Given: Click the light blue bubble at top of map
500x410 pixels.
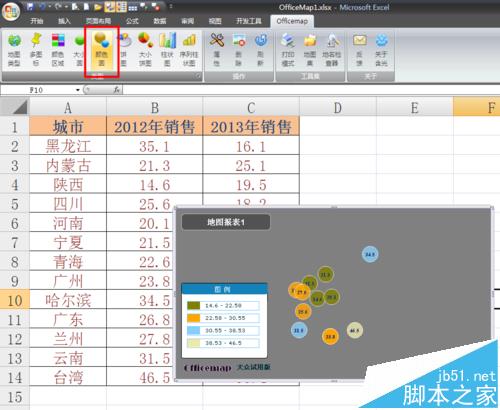Looking at the screenshot, I should pyautogui.click(x=370, y=254).
